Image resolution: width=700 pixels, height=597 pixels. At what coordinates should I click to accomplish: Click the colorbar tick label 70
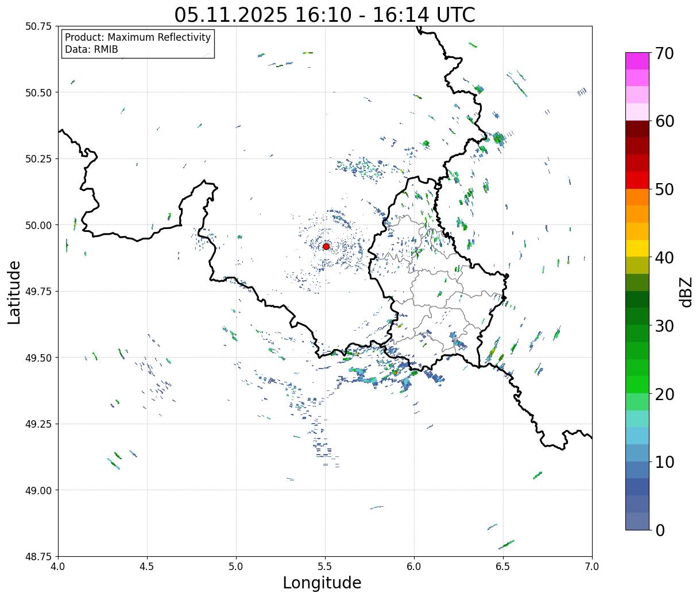tap(664, 53)
